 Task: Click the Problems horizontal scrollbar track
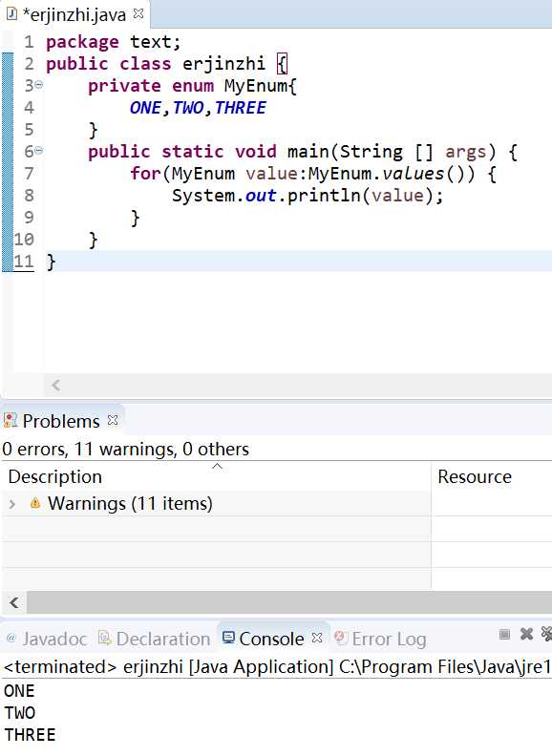click(289, 602)
